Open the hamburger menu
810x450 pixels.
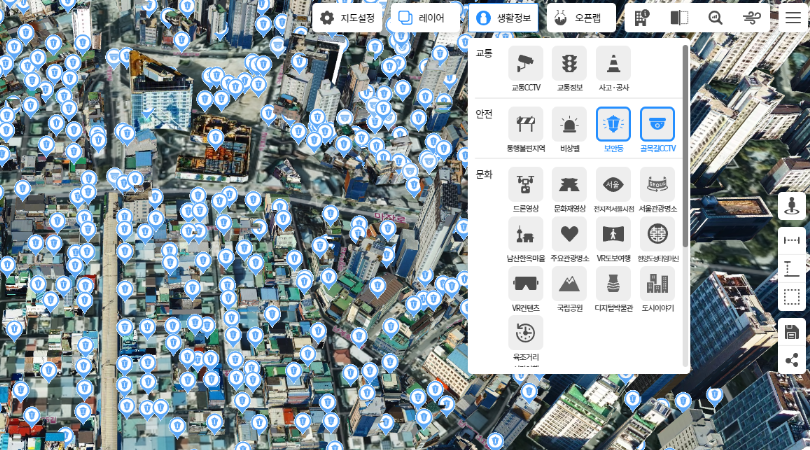click(x=792, y=18)
